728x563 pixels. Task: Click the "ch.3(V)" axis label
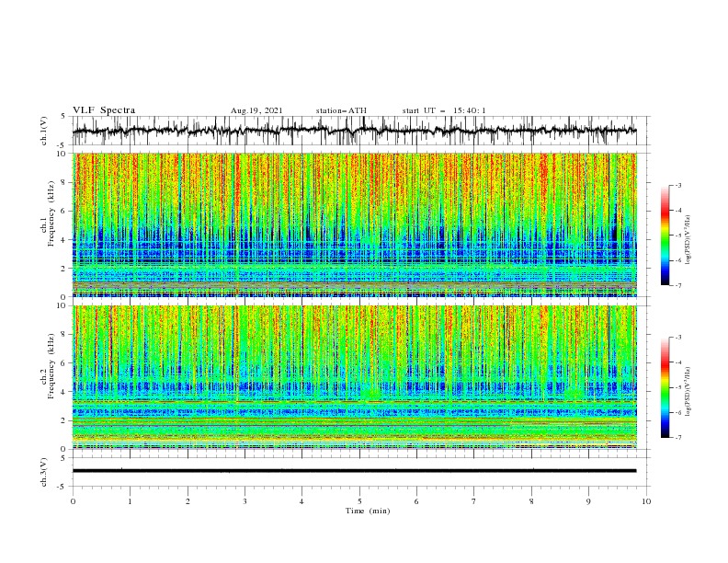44,472
